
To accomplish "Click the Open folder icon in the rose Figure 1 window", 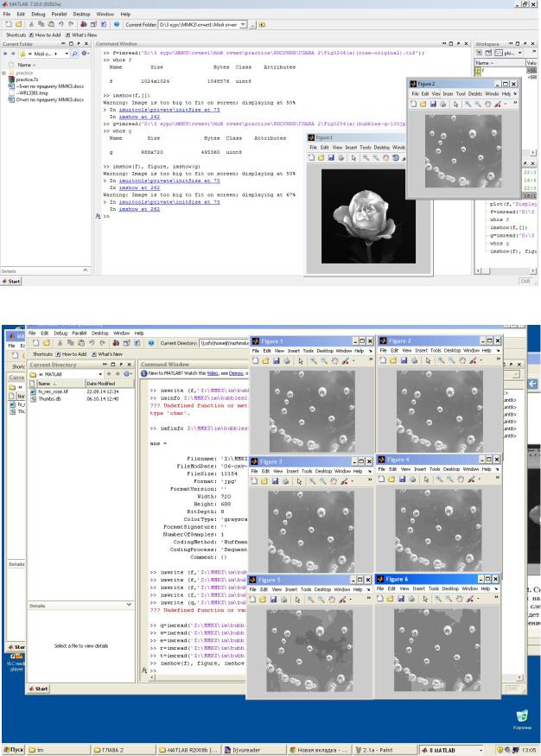I will [321, 157].
